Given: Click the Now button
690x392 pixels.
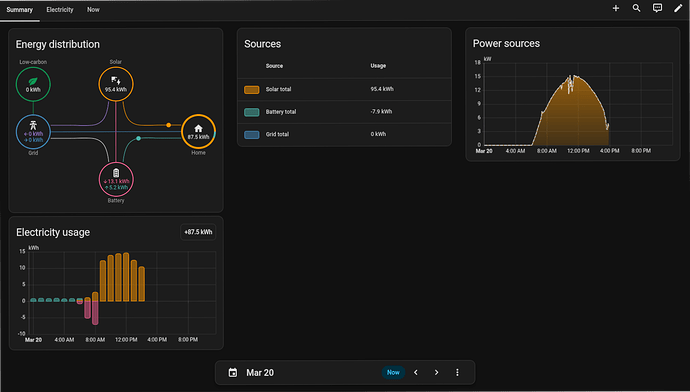Looking at the screenshot, I should (393, 372).
